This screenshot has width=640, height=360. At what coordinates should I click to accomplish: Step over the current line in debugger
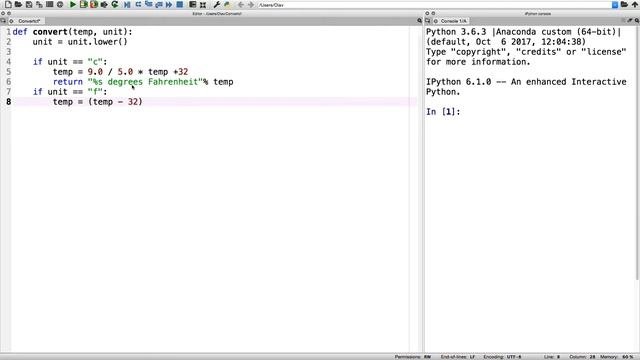[138, 4]
